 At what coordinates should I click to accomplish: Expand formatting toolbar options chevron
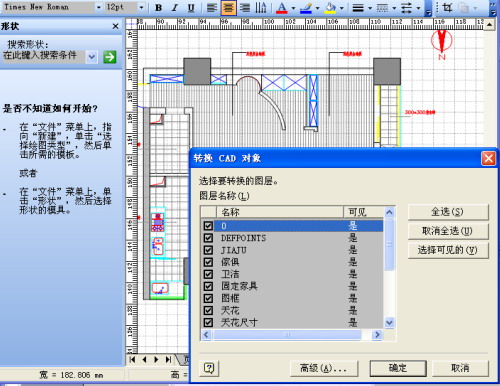point(429,9)
